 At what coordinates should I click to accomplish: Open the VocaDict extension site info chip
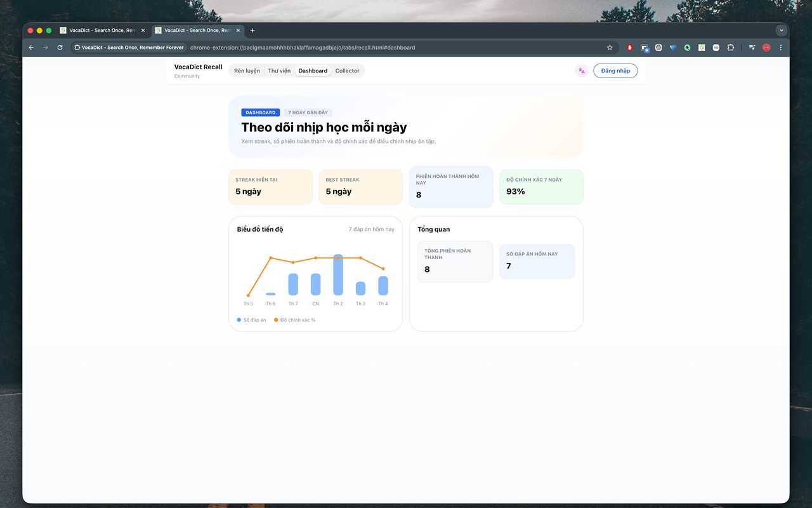(129, 48)
